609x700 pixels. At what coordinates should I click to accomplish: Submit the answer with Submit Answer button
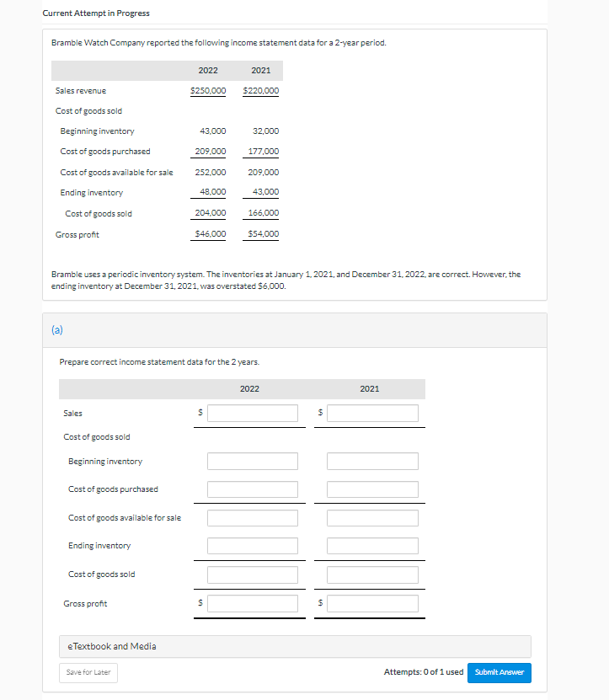click(x=499, y=672)
